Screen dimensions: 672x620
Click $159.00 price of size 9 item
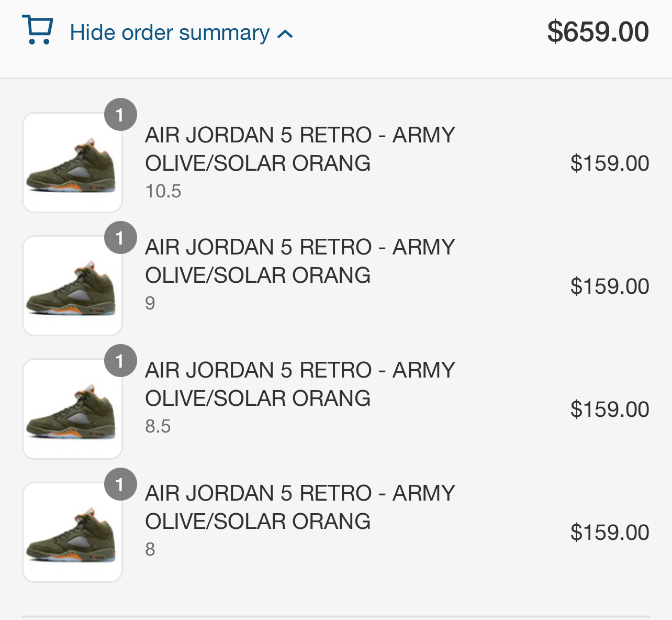[x=610, y=286]
